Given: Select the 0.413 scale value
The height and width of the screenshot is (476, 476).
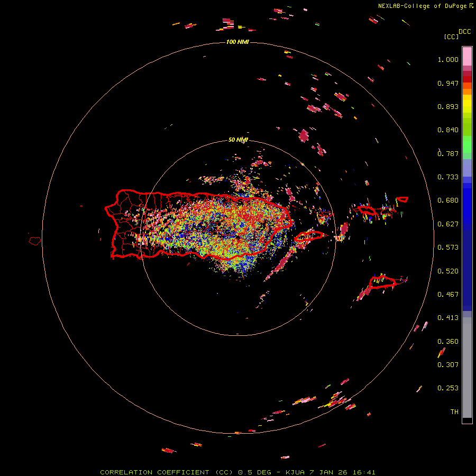Looking at the screenshot, I should [448, 318].
